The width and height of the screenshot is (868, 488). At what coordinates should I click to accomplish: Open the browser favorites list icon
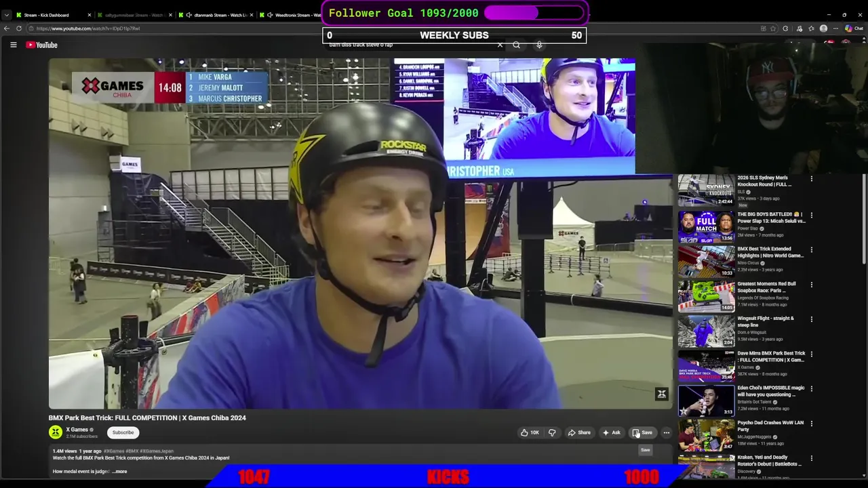(811, 28)
